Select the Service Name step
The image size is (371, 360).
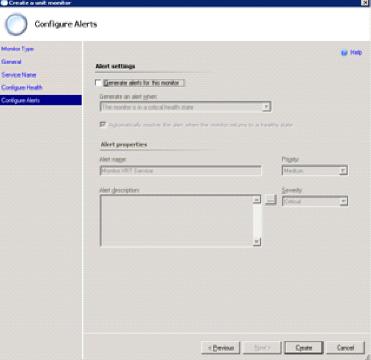[x=19, y=75]
